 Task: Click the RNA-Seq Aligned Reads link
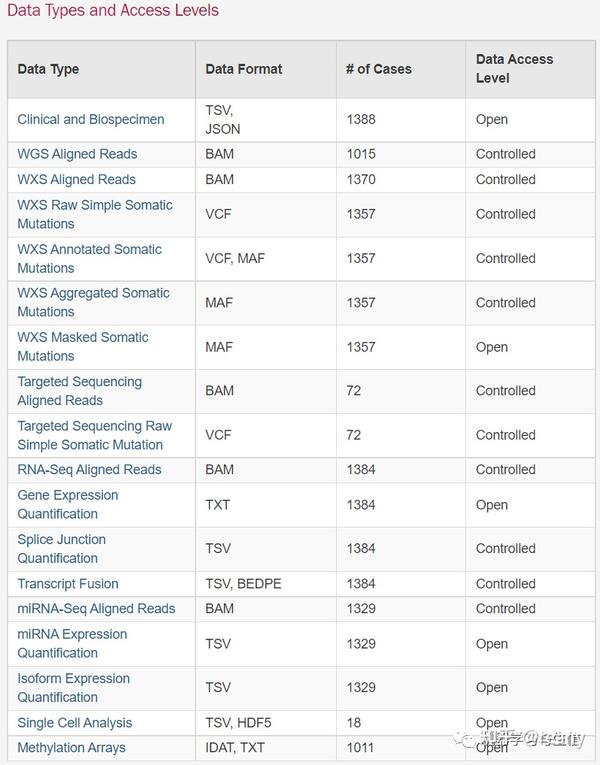89,469
